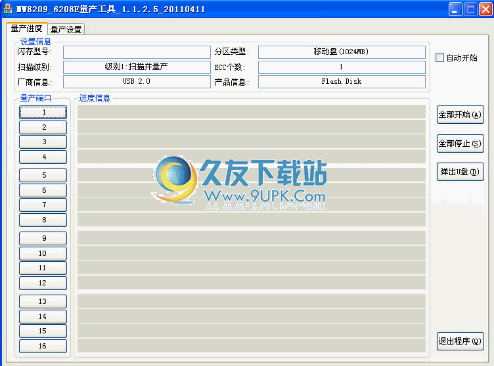Click the 分区类型 field showing 移动盘 (1024MB)
Screen dimensions: 494x366
click(342, 52)
